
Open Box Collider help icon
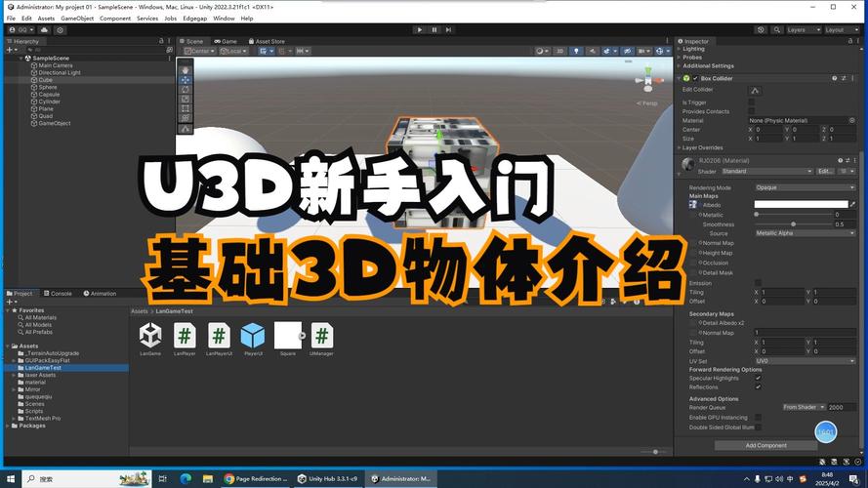[834, 78]
